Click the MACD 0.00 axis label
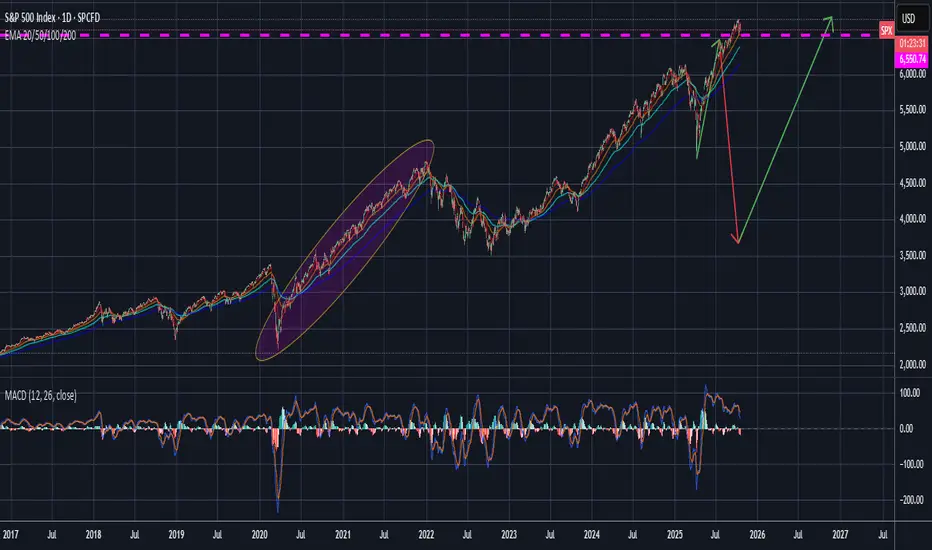Viewport: 932px width, 550px height. (906, 428)
